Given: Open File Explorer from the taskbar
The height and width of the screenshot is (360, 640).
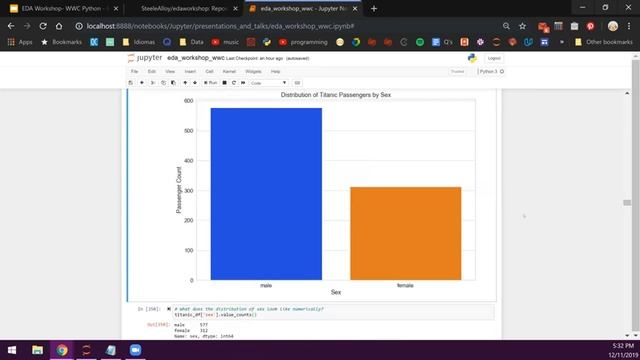Looking at the screenshot, I should click(x=37, y=350).
